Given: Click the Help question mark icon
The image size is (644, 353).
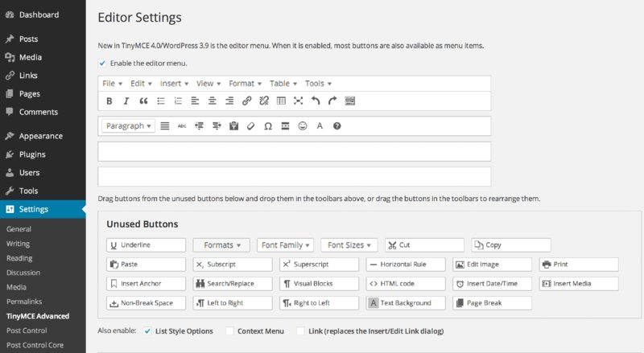Looking at the screenshot, I should [336, 126].
